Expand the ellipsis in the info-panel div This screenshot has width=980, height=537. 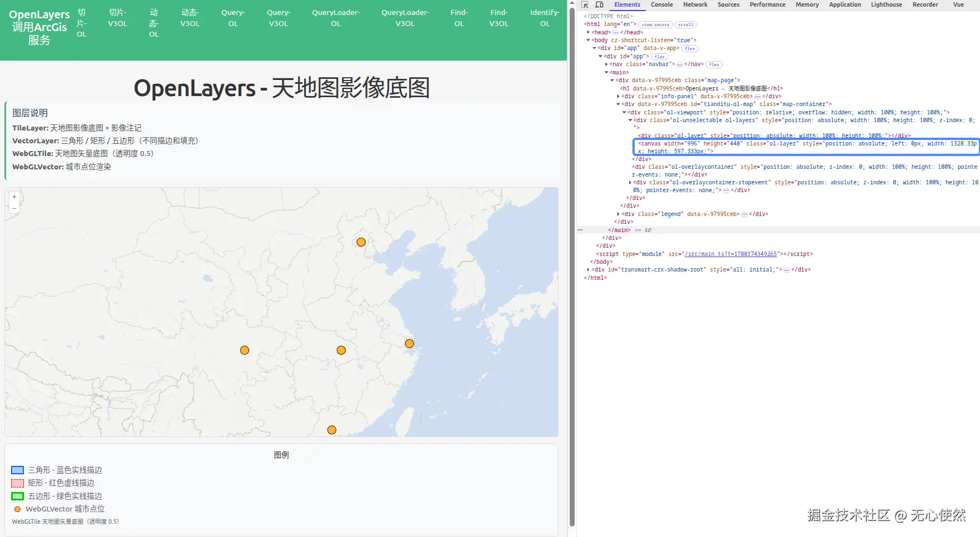(757, 97)
